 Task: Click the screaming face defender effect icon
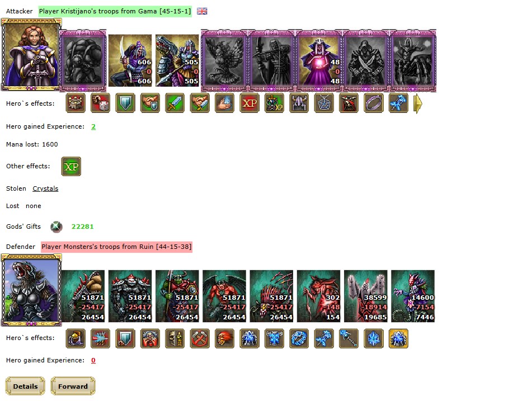[150, 338]
